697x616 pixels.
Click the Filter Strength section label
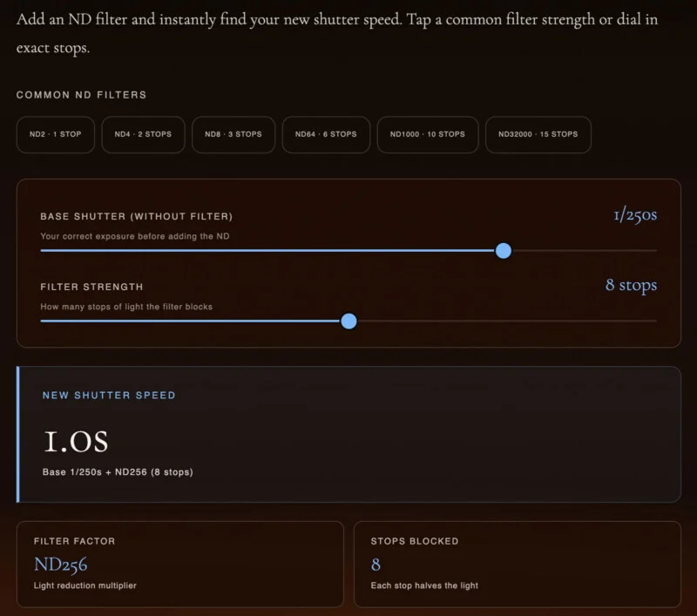point(91,287)
